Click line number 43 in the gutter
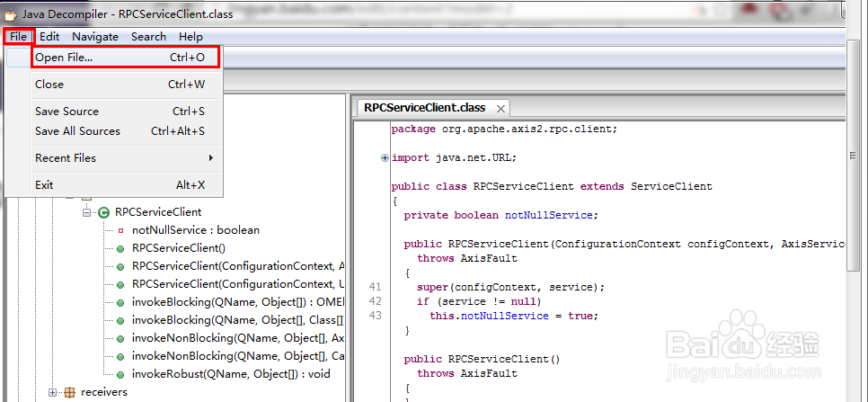The width and height of the screenshot is (868, 402). tap(376, 317)
